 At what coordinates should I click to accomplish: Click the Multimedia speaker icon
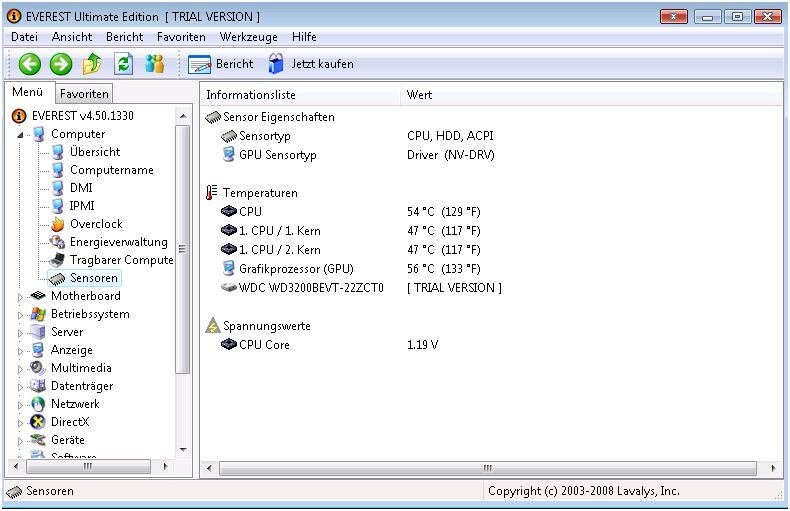click(38, 368)
